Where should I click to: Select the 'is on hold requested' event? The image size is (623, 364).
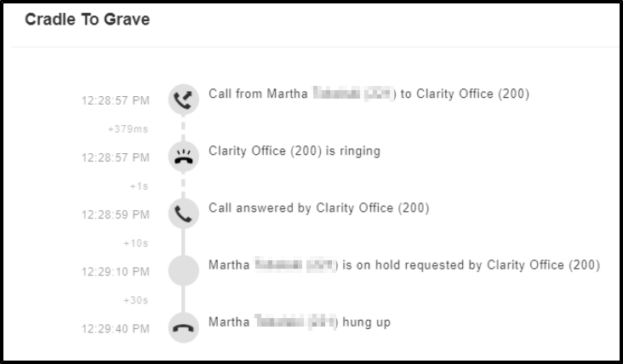pyautogui.click(x=404, y=265)
